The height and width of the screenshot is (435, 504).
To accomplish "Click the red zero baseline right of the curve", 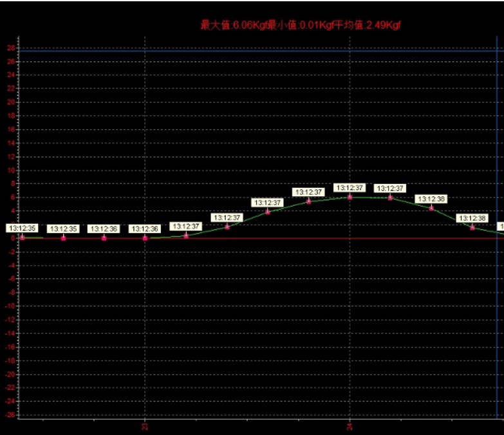I will click(418, 239).
